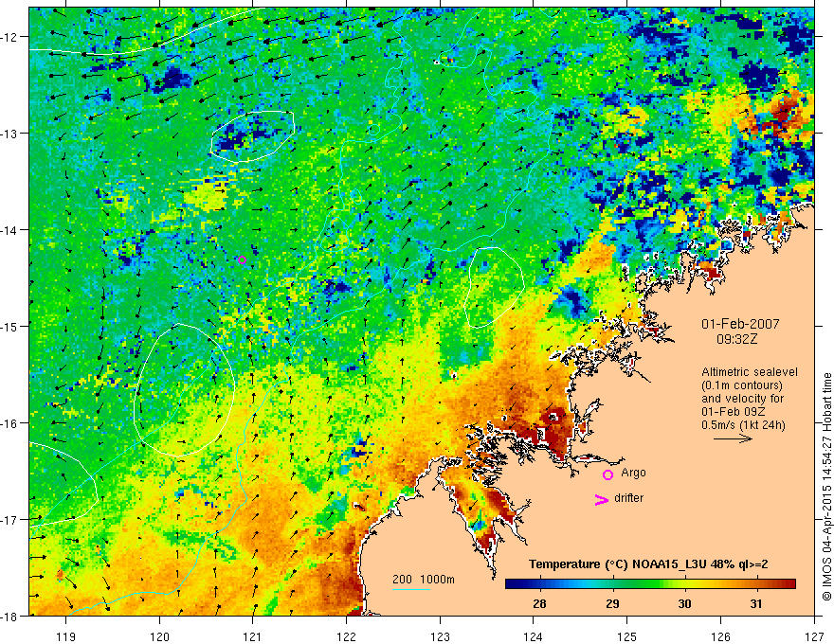
Task: Click the 'drifter' legend label
Action: [628, 498]
